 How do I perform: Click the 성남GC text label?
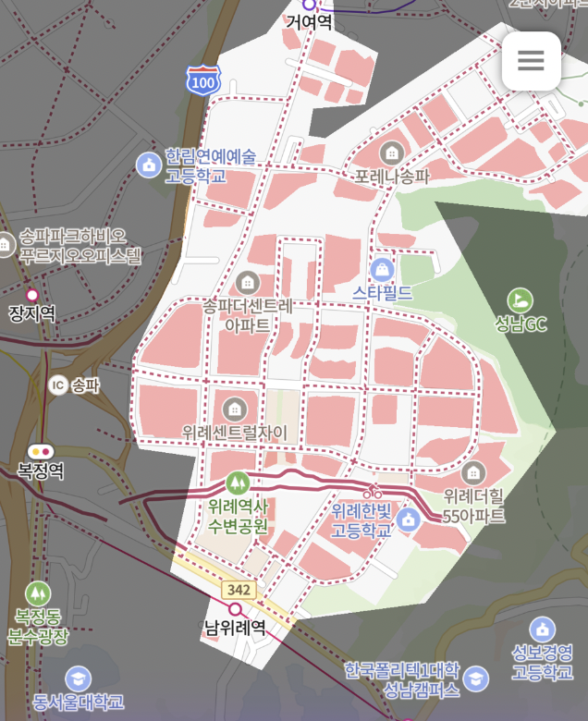click(x=521, y=324)
